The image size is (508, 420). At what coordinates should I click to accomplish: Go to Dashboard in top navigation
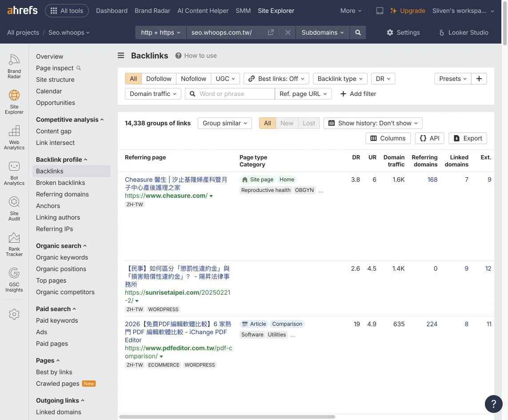(112, 11)
